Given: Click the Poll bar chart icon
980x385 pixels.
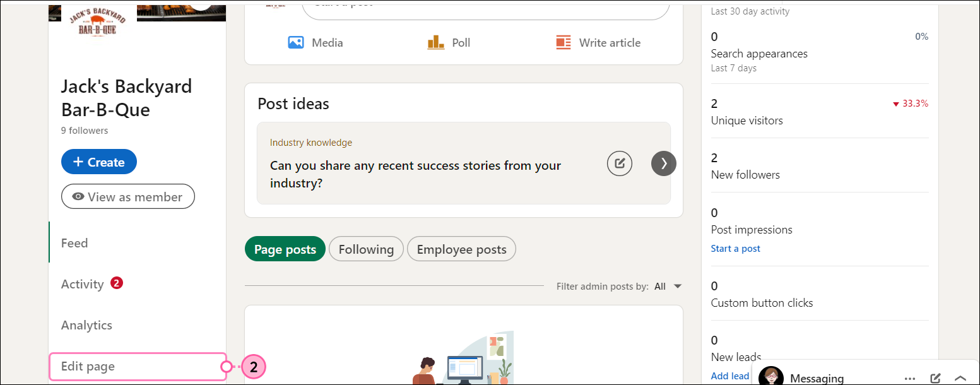Looking at the screenshot, I should pyautogui.click(x=436, y=42).
